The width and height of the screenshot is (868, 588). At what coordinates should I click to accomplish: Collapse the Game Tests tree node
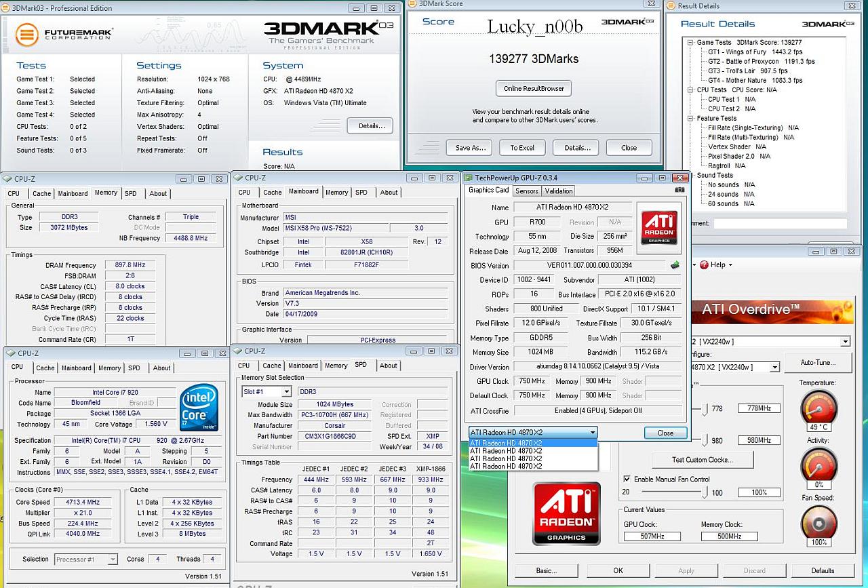tap(691, 43)
